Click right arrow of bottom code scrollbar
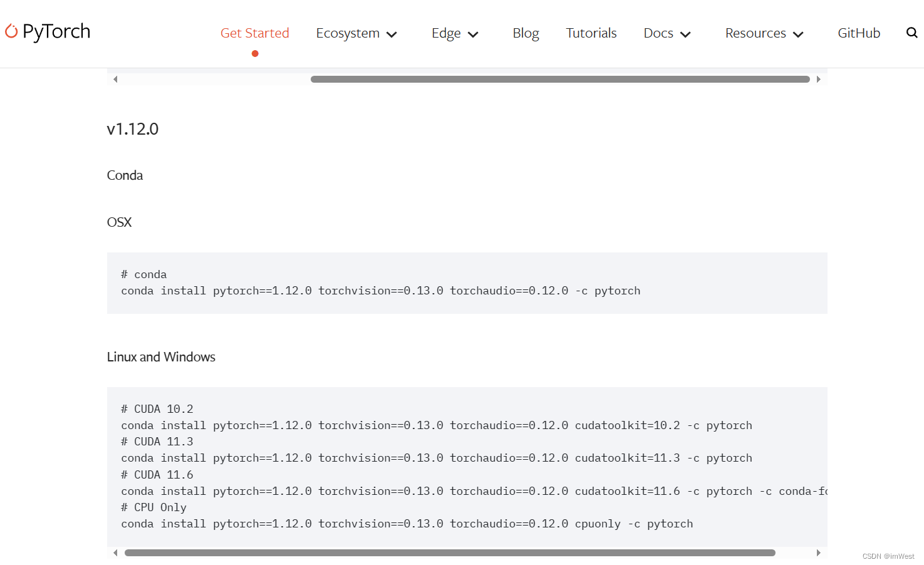 [x=818, y=552]
